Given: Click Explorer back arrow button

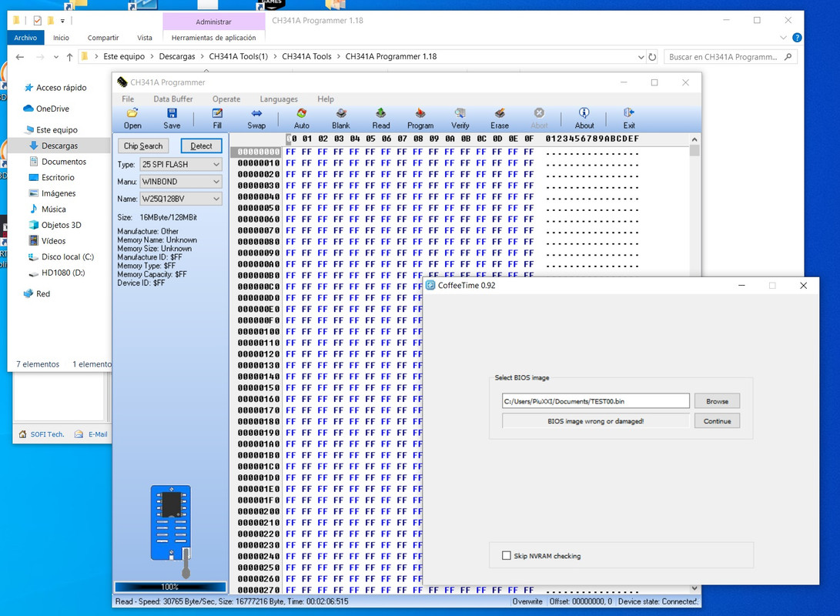Looking at the screenshot, I should [x=20, y=57].
